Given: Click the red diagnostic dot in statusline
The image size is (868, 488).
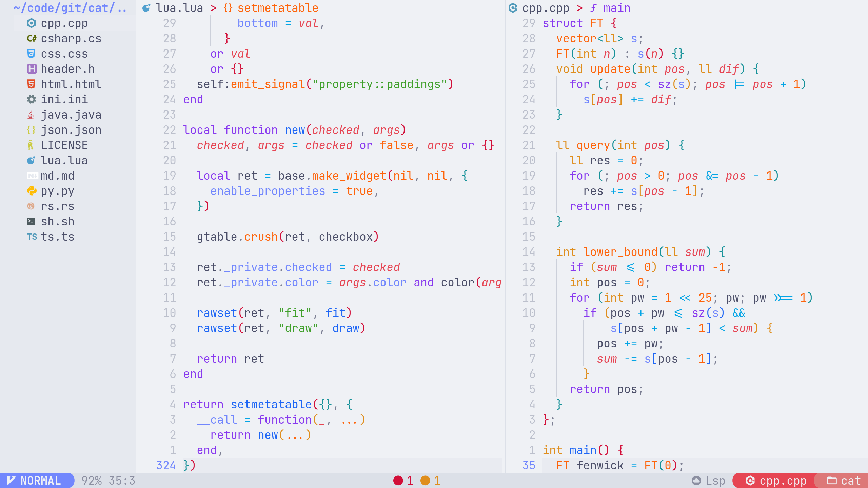Looking at the screenshot, I should [x=398, y=480].
